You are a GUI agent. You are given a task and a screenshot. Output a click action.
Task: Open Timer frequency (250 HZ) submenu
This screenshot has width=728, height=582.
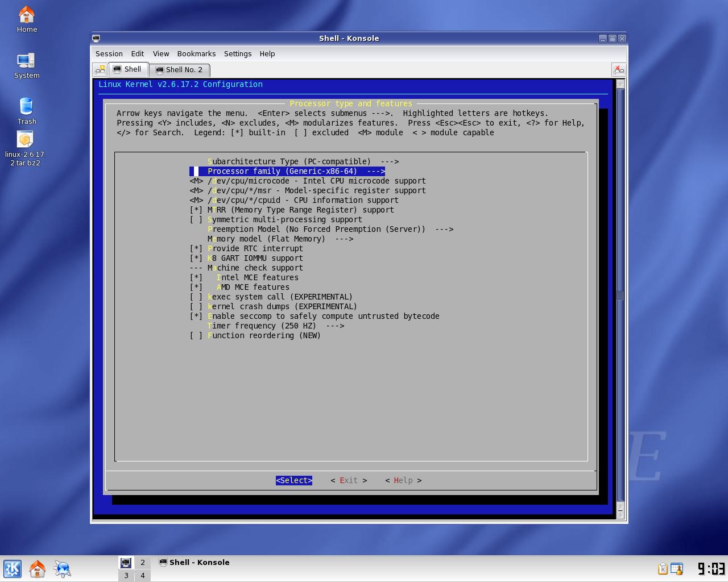[x=276, y=326]
